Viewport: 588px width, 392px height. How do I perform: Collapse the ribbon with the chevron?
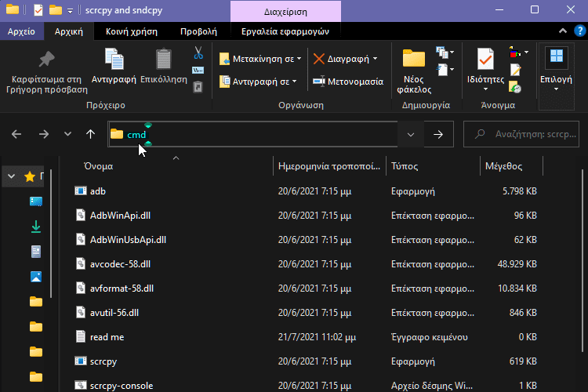[562, 31]
